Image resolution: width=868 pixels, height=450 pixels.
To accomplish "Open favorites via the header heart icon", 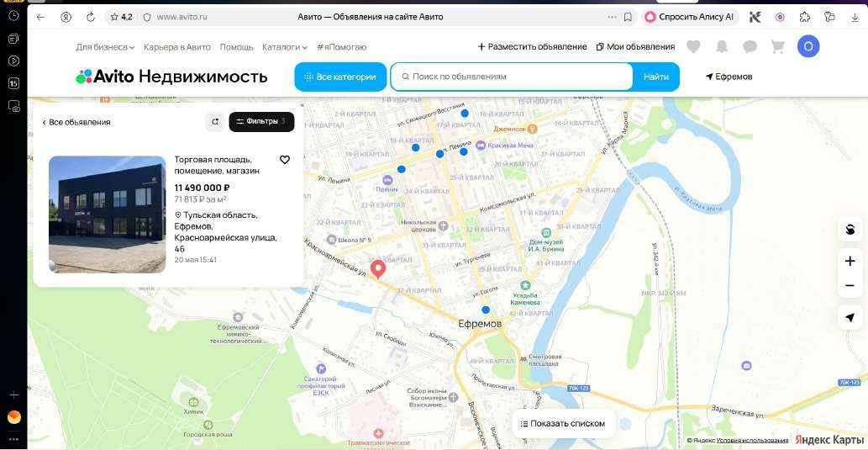I will click(693, 47).
